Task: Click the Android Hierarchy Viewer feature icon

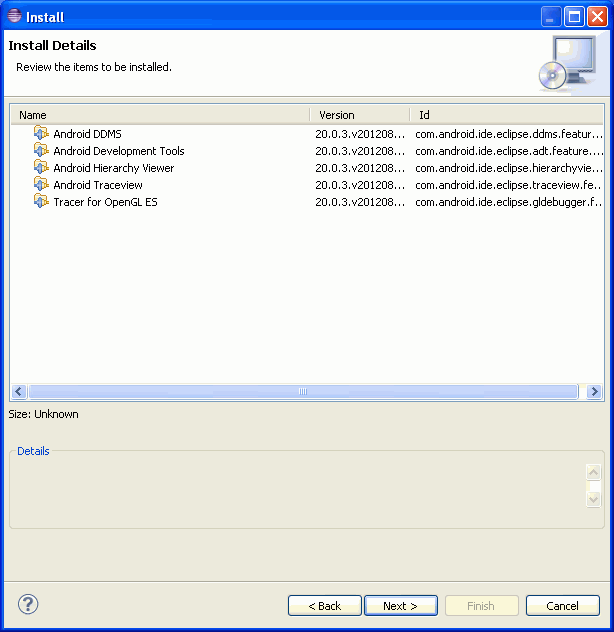Action: click(x=41, y=167)
